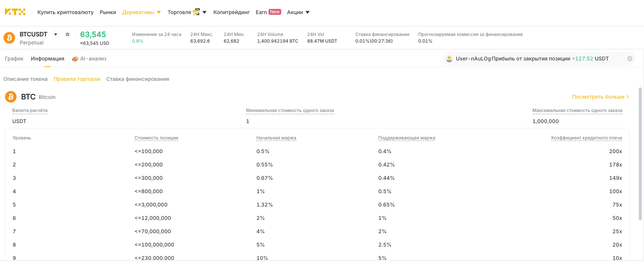
Task: Open the Акции dropdown menu
Action: (298, 12)
